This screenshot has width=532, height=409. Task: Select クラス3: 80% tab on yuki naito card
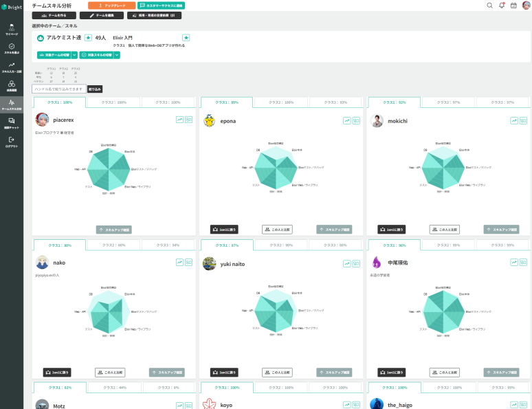[335, 245]
